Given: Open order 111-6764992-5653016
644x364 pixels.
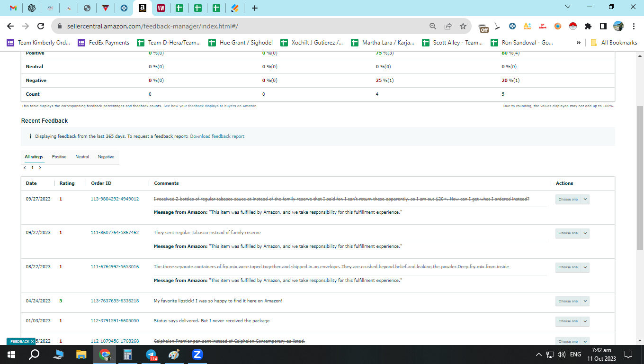Looking at the screenshot, I should (x=115, y=267).
